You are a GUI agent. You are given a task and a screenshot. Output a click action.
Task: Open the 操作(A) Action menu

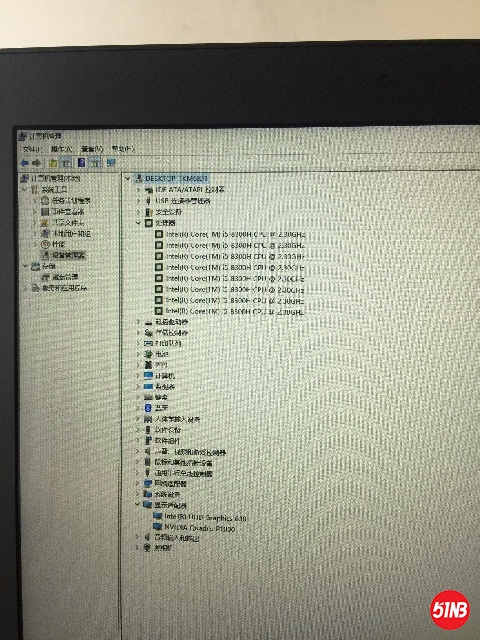(x=61, y=149)
